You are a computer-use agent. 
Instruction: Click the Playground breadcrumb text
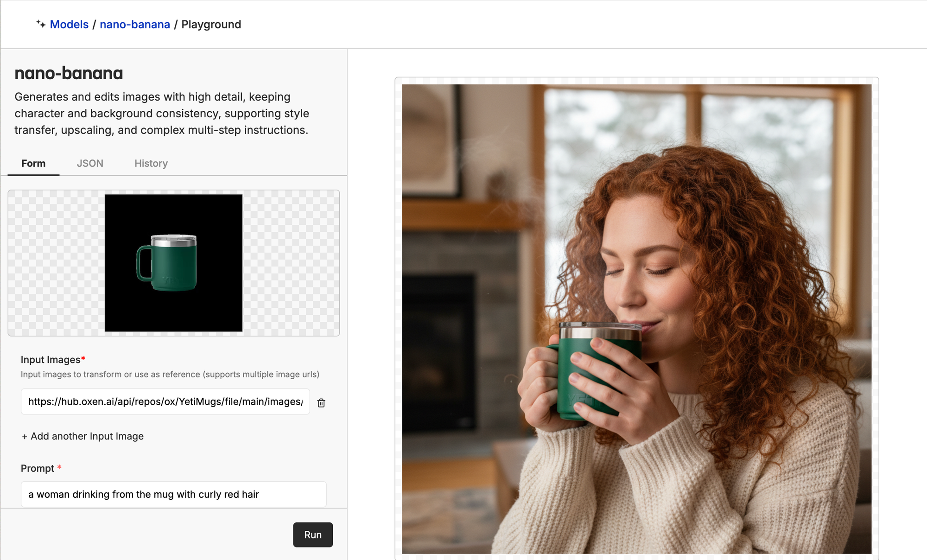(x=211, y=24)
